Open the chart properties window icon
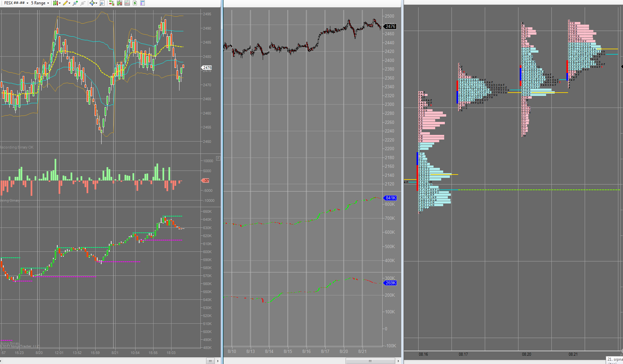This screenshot has width=623, height=364. tap(143, 3)
